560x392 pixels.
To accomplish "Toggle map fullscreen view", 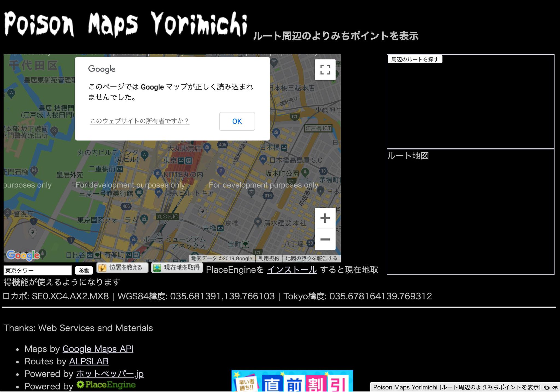I will point(325,70).
